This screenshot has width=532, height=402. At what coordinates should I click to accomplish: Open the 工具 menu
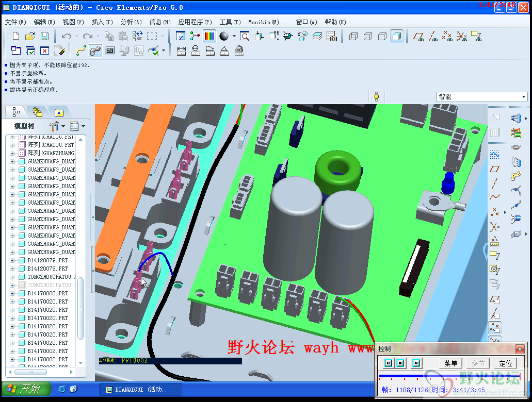[x=230, y=22]
